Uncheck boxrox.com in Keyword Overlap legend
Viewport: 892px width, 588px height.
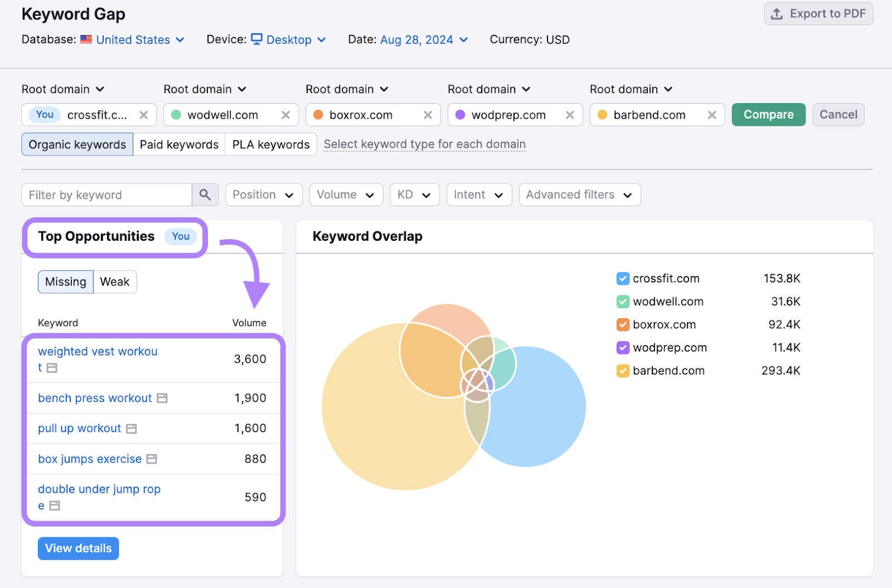pyautogui.click(x=623, y=324)
